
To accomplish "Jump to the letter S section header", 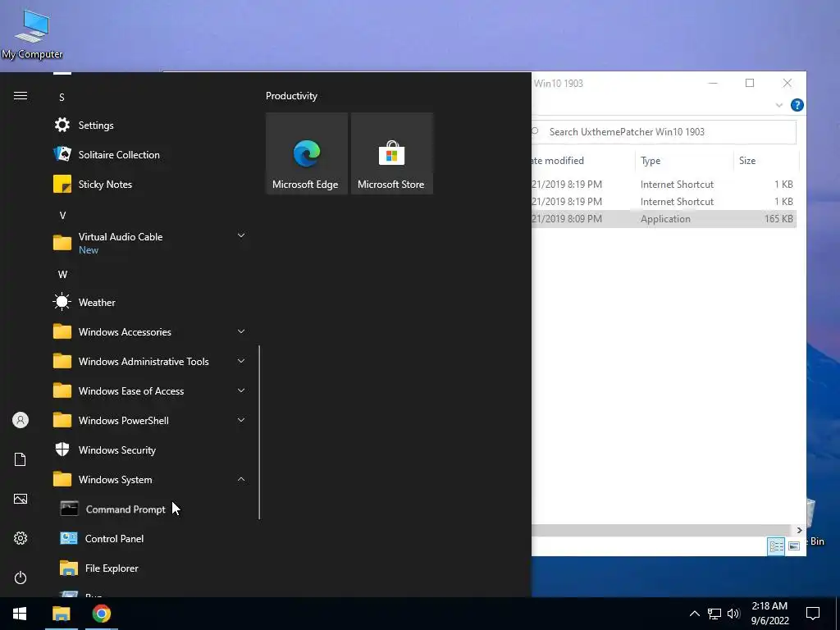I will (x=62, y=98).
